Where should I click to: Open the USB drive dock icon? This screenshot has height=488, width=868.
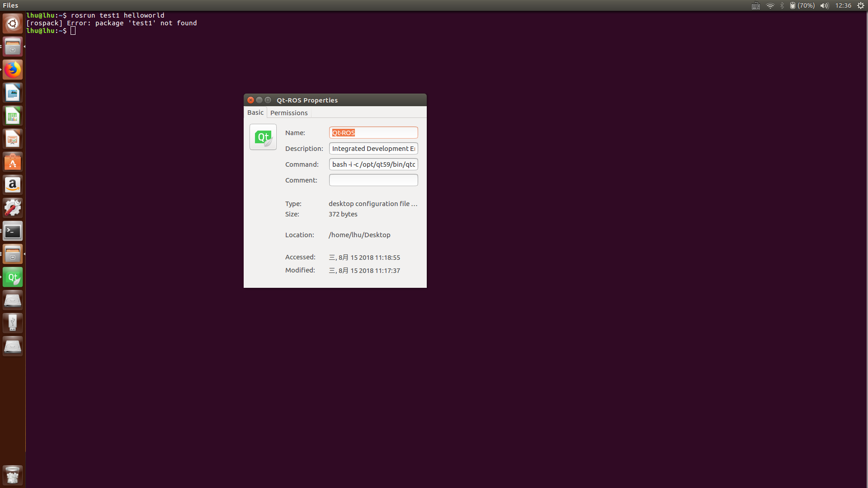(x=13, y=323)
